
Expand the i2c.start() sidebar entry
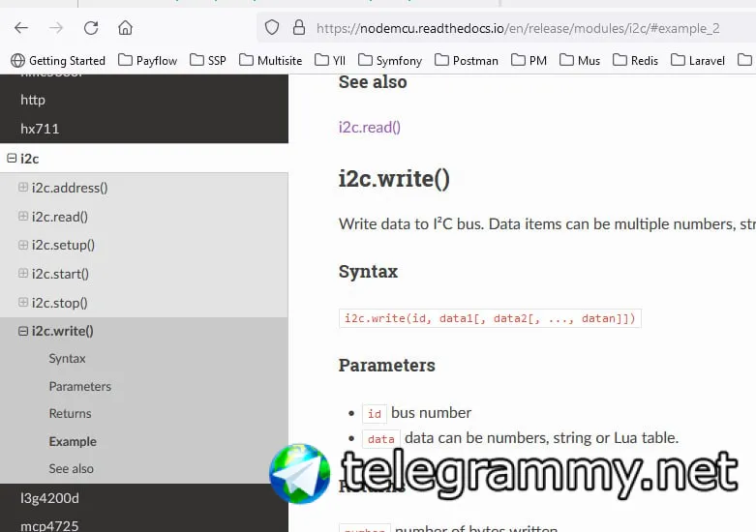point(22,273)
